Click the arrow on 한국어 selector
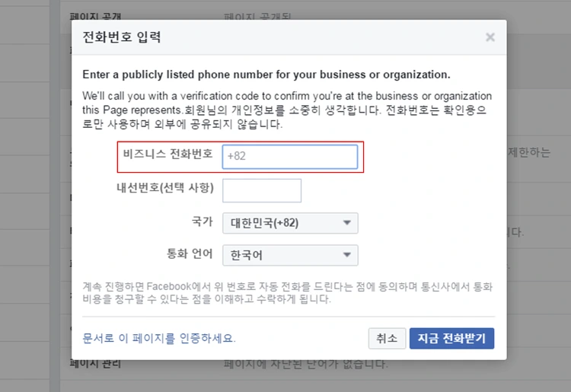This screenshot has width=571, height=392. [346, 255]
